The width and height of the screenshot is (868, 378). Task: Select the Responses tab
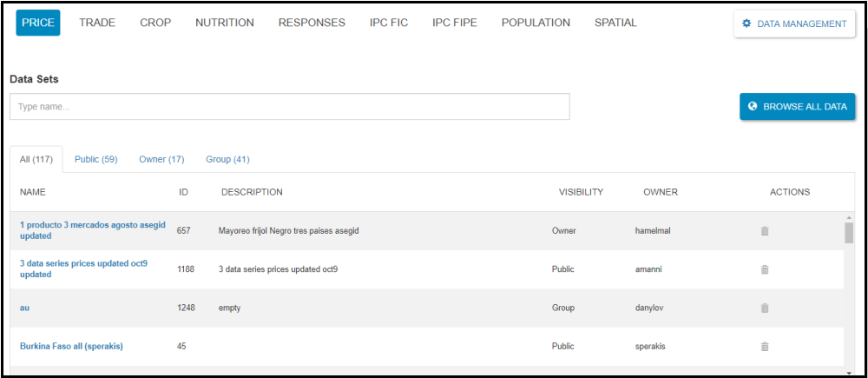pos(312,23)
